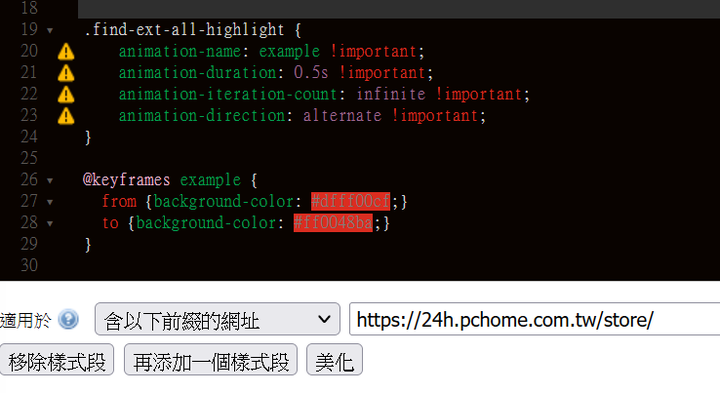
Task: Open the 含以下前綴的網址 dropdown
Action: pos(217,319)
